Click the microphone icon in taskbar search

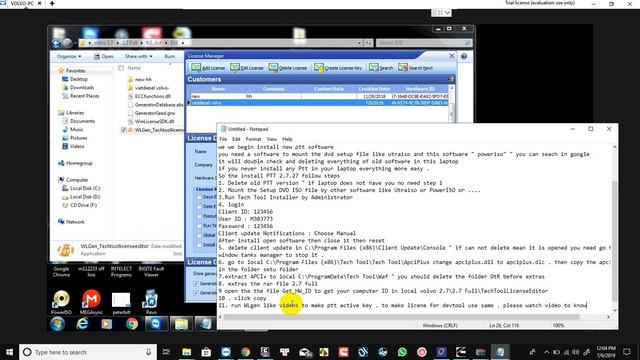(149, 352)
